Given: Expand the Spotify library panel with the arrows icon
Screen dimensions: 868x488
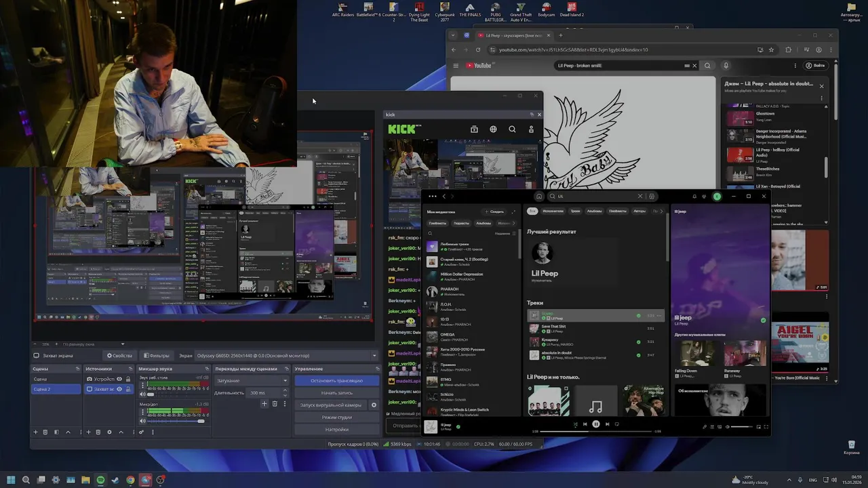Looking at the screenshot, I should coord(513,211).
